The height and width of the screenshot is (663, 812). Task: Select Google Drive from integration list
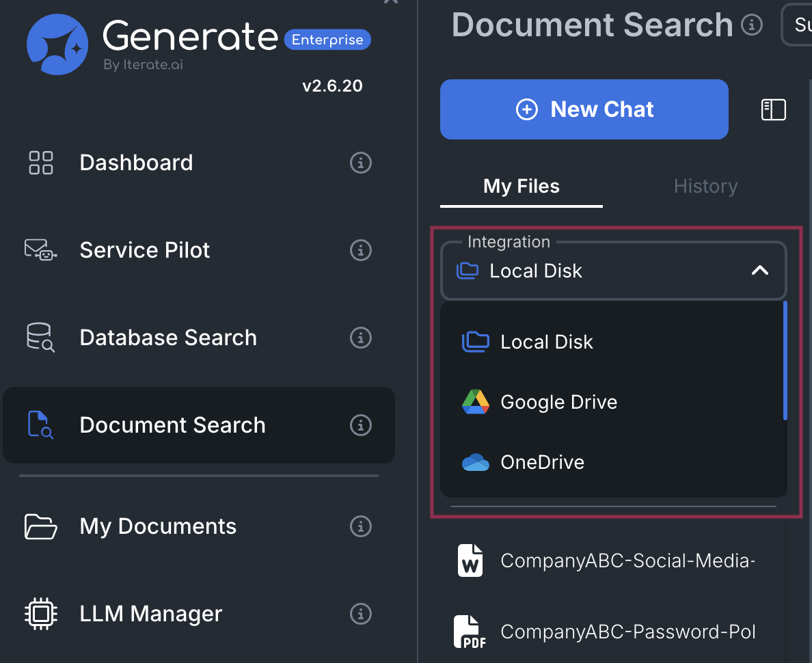tap(558, 402)
